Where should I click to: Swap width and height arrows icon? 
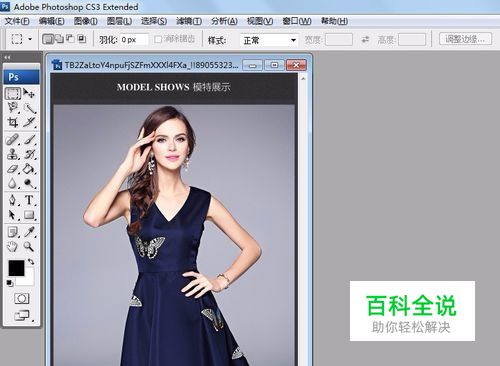click(365, 39)
